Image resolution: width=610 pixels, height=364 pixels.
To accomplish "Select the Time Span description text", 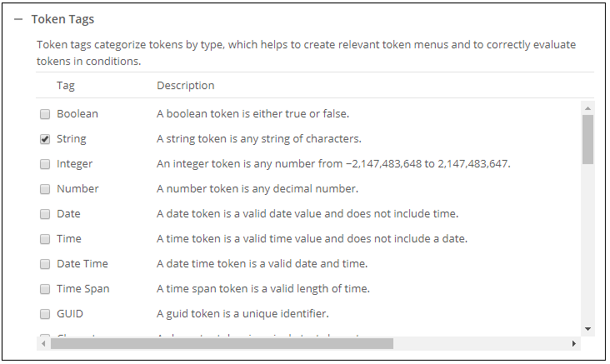I will [263, 289].
